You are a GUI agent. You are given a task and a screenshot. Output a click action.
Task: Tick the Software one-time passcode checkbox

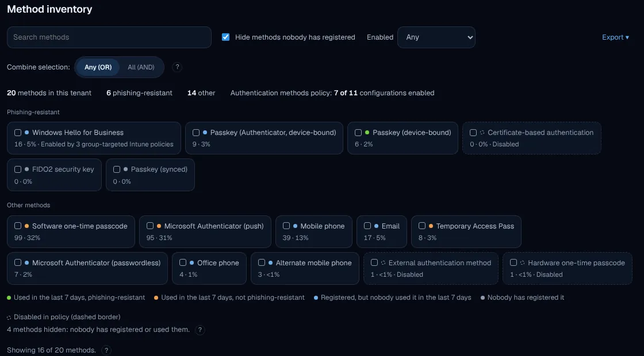click(18, 226)
